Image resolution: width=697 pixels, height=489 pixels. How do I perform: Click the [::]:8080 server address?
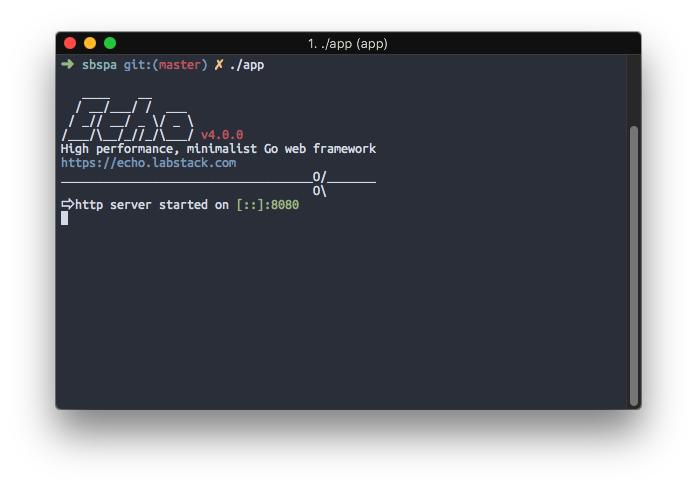pos(268,205)
